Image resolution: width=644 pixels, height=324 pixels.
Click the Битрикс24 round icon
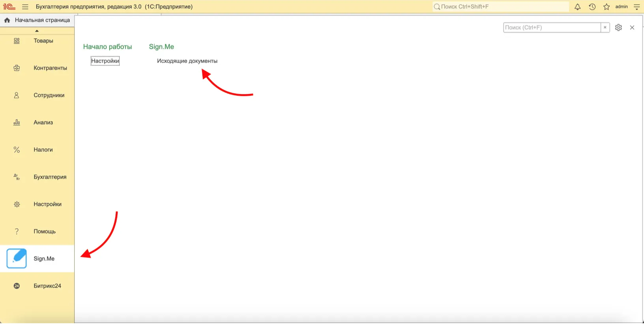click(x=17, y=286)
